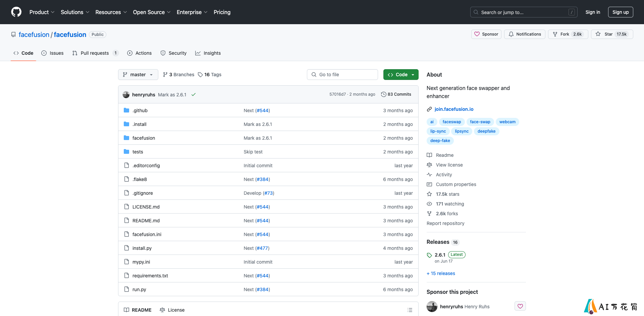
Task: Switch to the Code tab
Action: click(x=23, y=53)
